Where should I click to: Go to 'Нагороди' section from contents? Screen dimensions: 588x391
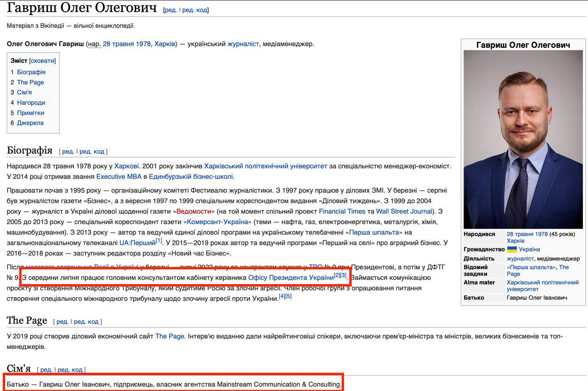pyautogui.click(x=31, y=102)
